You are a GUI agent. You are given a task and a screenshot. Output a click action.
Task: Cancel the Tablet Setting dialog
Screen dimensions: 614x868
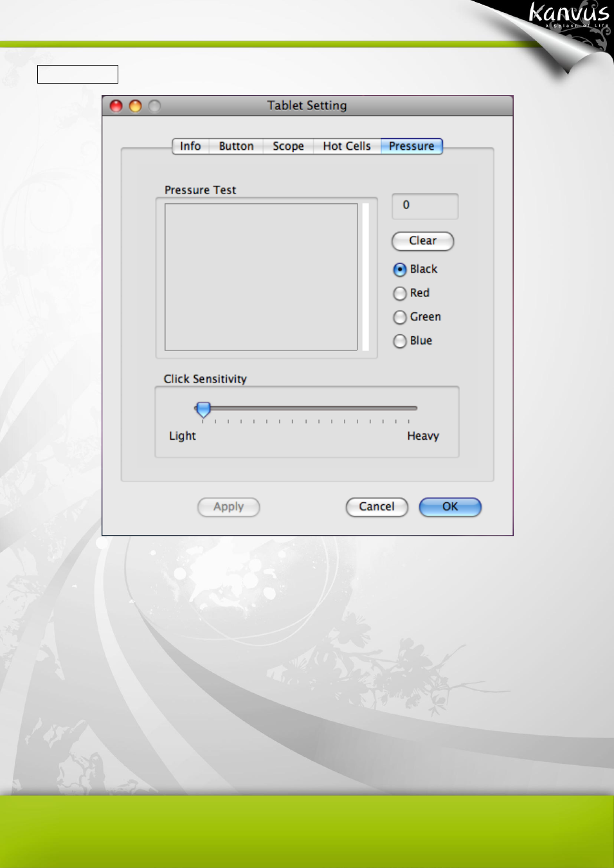pyautogui.click(x=377, y=507)
